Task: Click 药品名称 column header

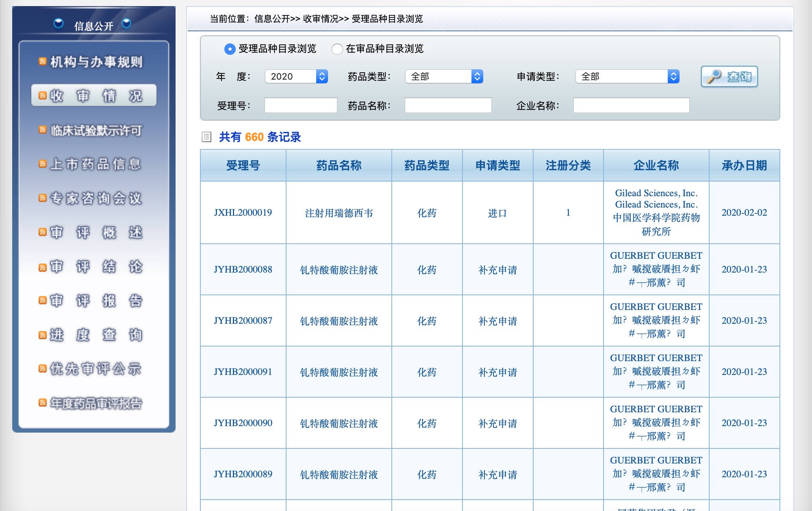Action: [x=339, y=165]
